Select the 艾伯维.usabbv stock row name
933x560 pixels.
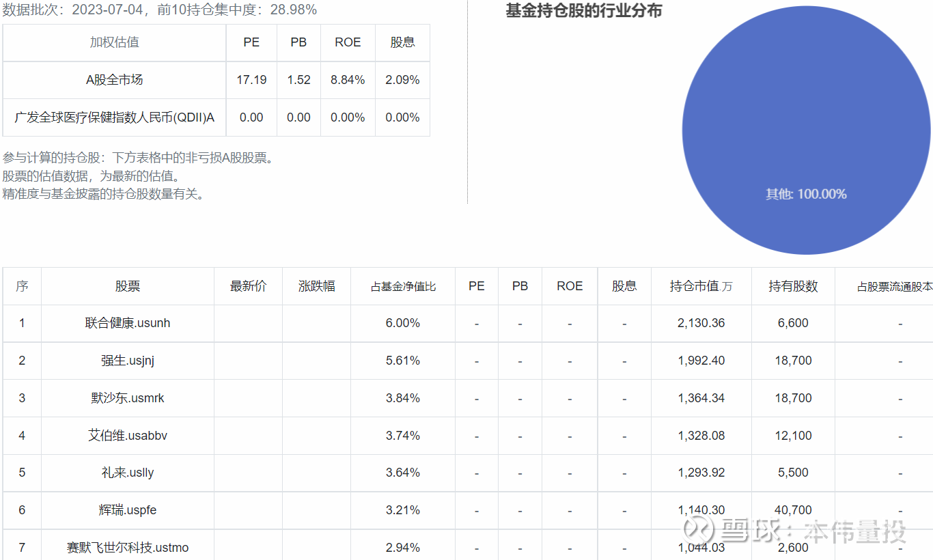tap(128, 436)
